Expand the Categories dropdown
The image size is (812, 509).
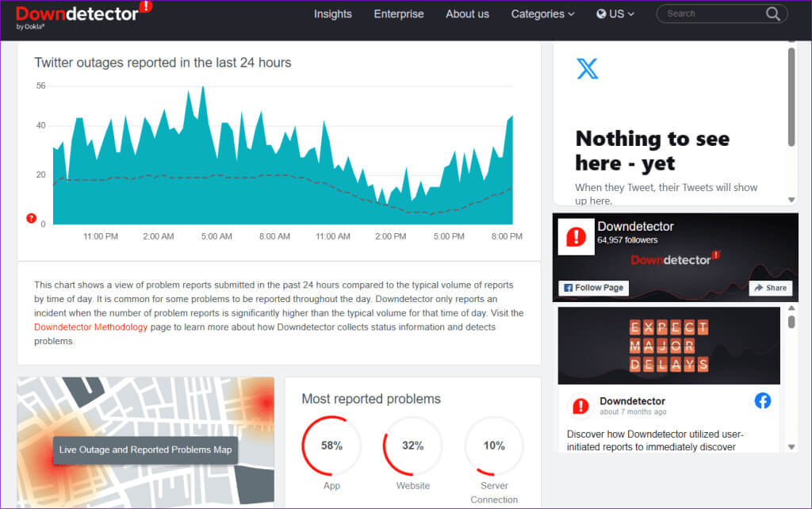(542, 14)
